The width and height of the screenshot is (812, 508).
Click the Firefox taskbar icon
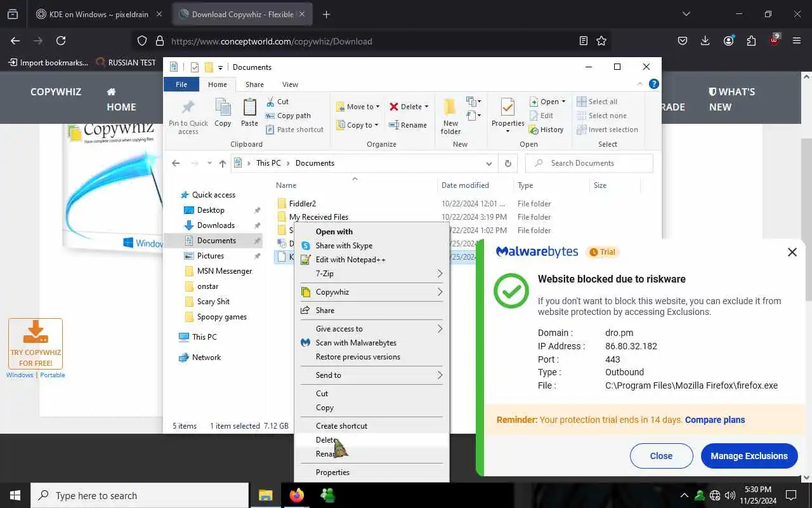click(296, 495)
